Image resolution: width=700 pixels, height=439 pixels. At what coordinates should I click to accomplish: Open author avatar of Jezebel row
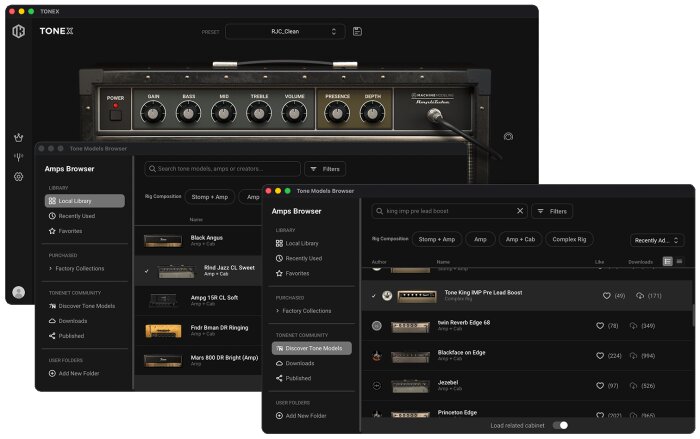pyautogui.click(x=377, y=386)
